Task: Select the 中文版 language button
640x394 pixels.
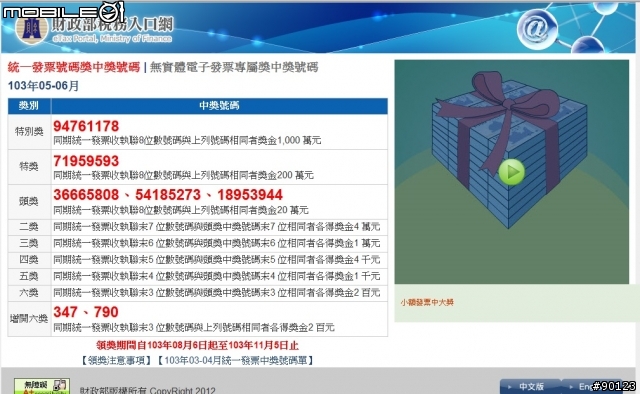Action: point(531,386)
